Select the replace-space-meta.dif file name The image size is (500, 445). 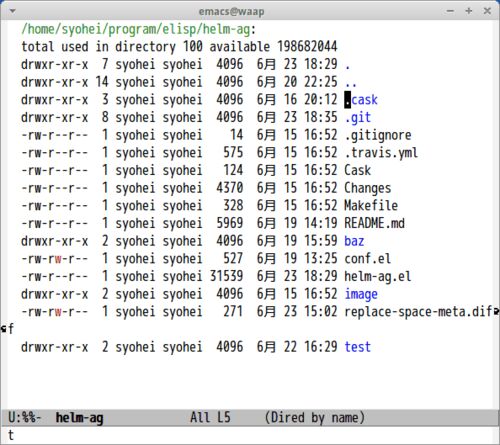coord(419,312)
